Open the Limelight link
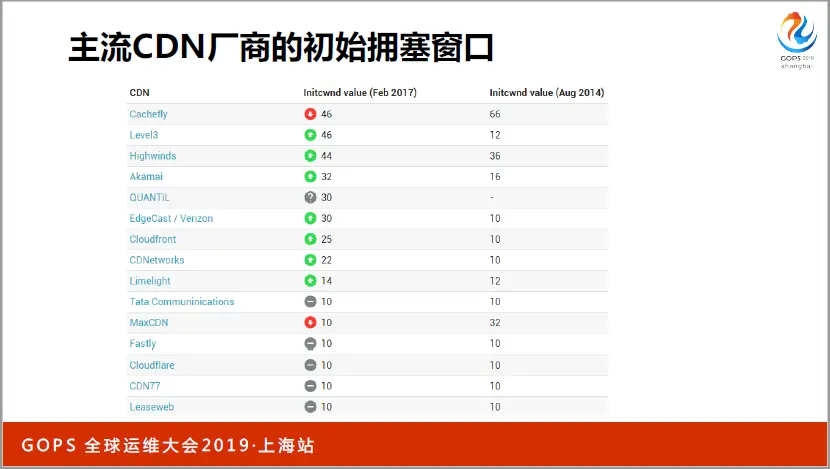 click(x=150, y=281)
